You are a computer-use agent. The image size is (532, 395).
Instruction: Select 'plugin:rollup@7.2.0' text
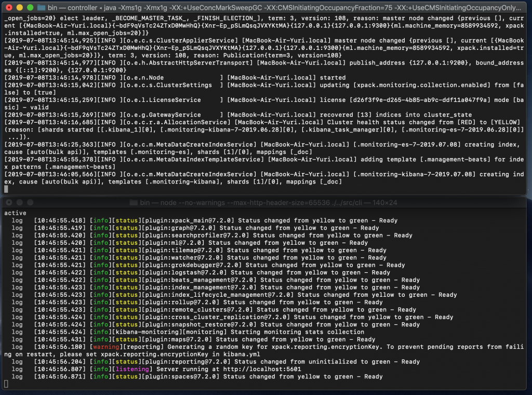pos(182,302)
